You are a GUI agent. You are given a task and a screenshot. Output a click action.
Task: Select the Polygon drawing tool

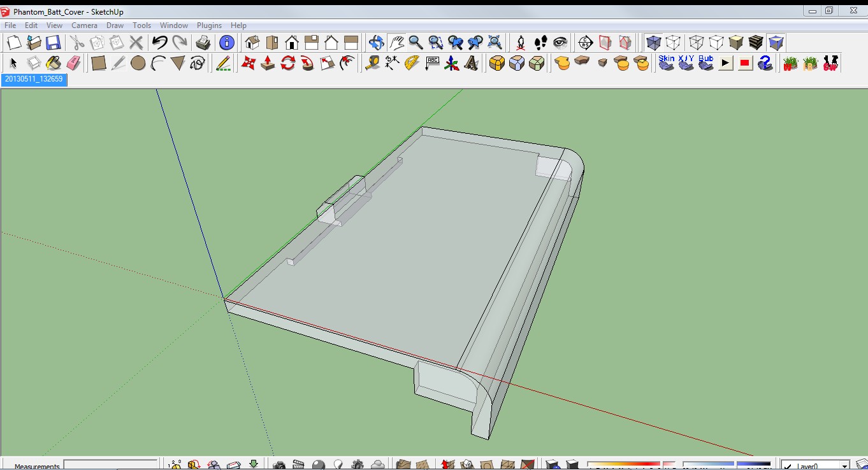tap(178, 63)
